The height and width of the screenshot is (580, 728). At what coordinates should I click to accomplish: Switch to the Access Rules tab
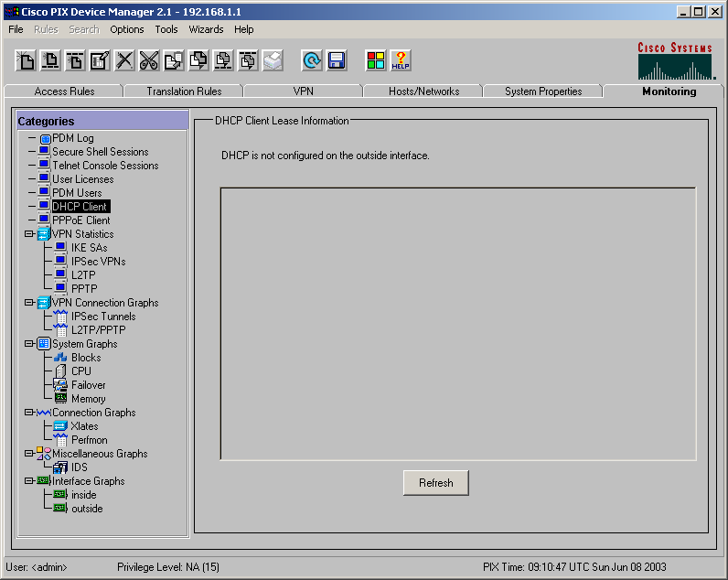(x=64, y=91)
